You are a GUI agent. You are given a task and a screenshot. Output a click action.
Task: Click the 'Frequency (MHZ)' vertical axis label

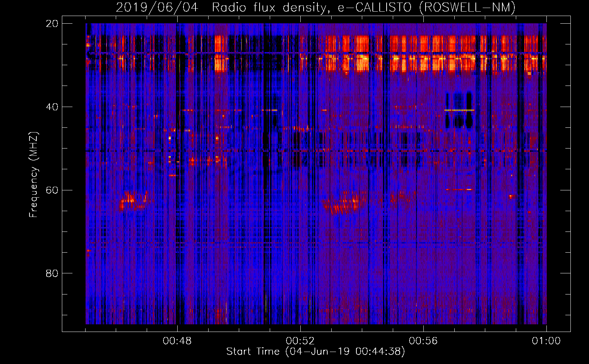point(33,175)
